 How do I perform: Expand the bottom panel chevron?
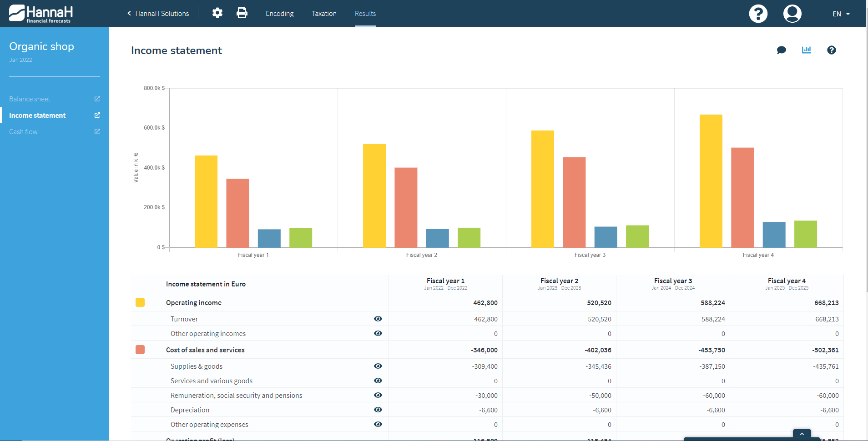(802, 434)
